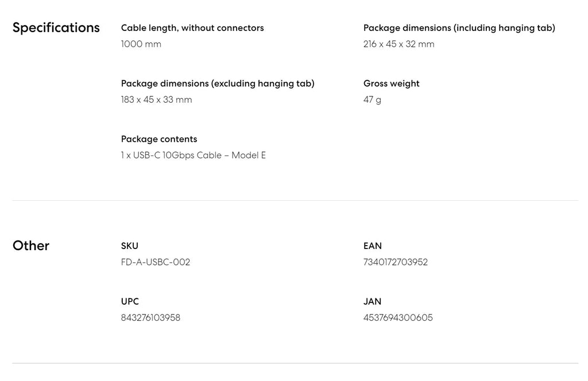This screenshot has width=588, height=381.
Task: Click the Other section heading
Action: pos(31,246)
